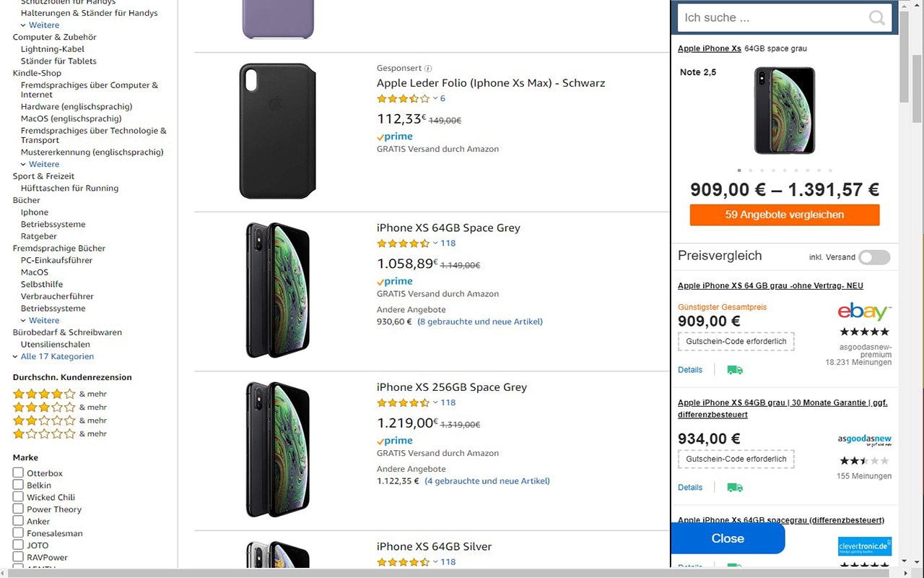Click the prime badge under iPhone XS 256GB
Viewport: 924px width, 578px height.
(x=395, y=441)
